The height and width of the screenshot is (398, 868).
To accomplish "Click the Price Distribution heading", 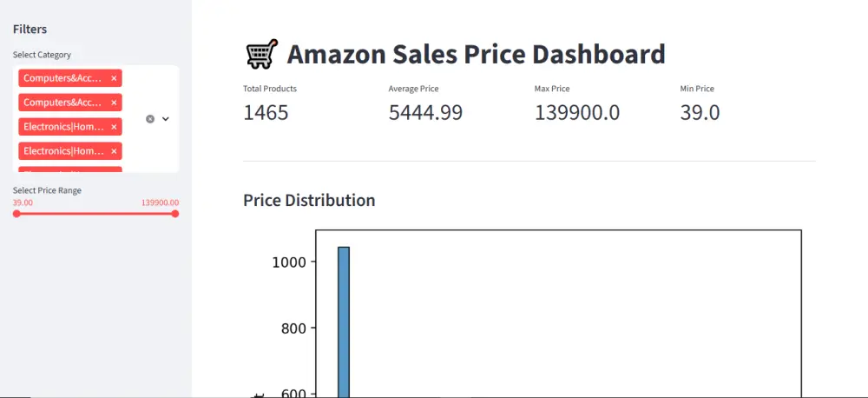I will click(309, 201).
